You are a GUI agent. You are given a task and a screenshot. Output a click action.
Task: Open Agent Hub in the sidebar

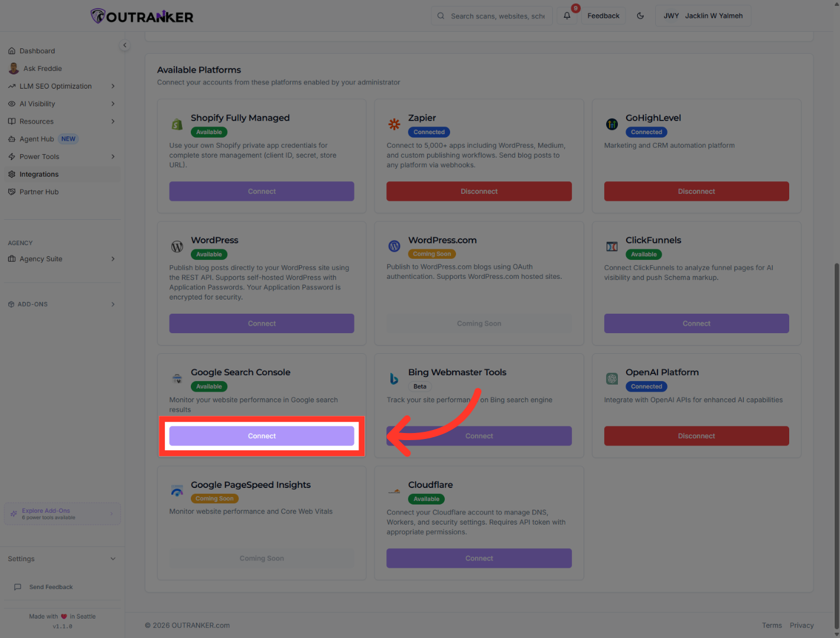pos(61,139)
